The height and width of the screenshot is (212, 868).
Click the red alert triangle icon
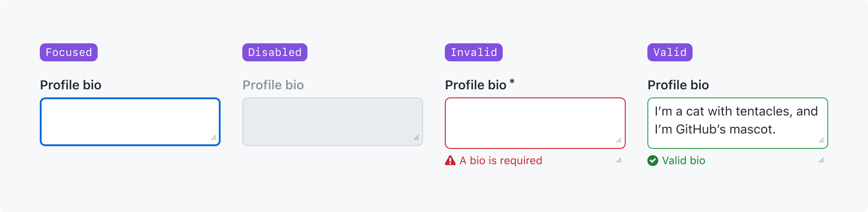[450, 161]
